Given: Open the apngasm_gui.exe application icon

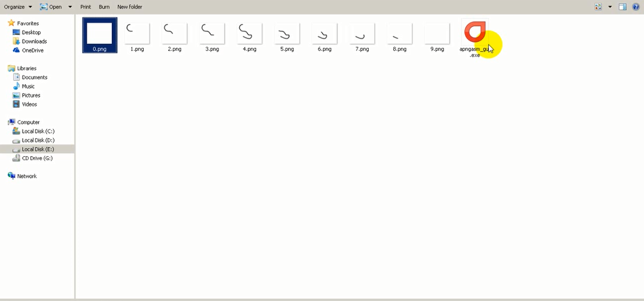Looking at the screenshot, I should point(475,33).
